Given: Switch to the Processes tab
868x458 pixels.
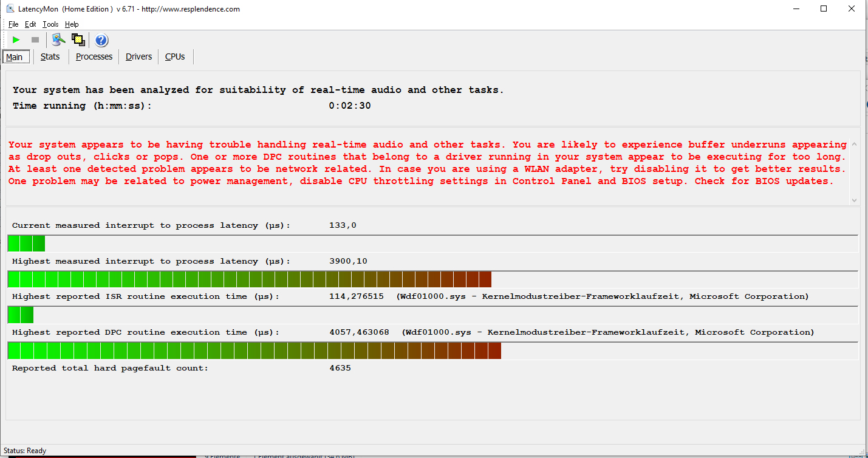Looking at the screenshot, I should tap(94, 56).
